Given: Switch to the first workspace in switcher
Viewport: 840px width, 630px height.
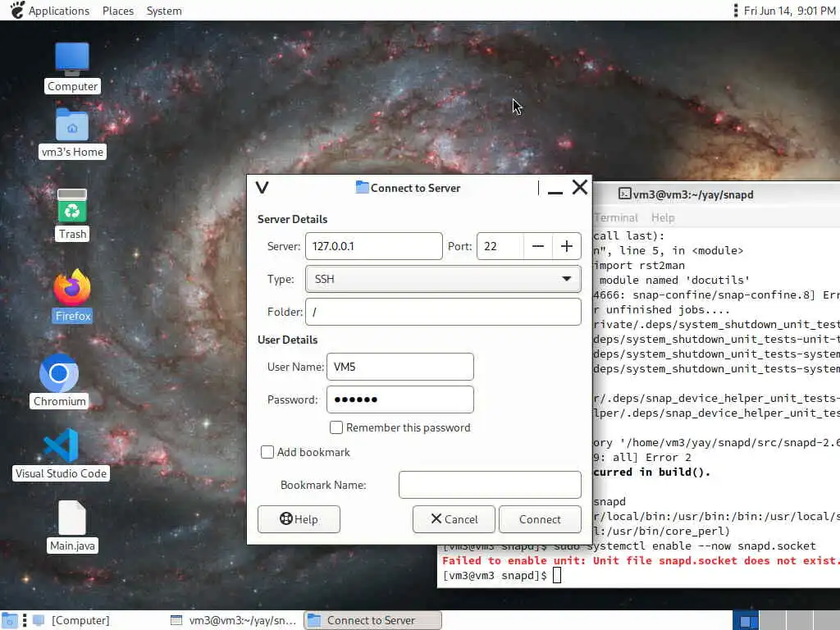Looking at the screenshot, I should pyautogui.click(x=745, y=620).
